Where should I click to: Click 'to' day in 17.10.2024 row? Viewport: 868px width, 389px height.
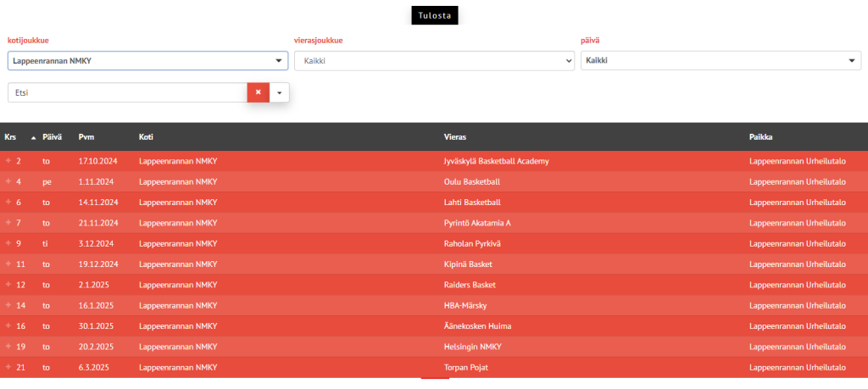coord(47,161)
